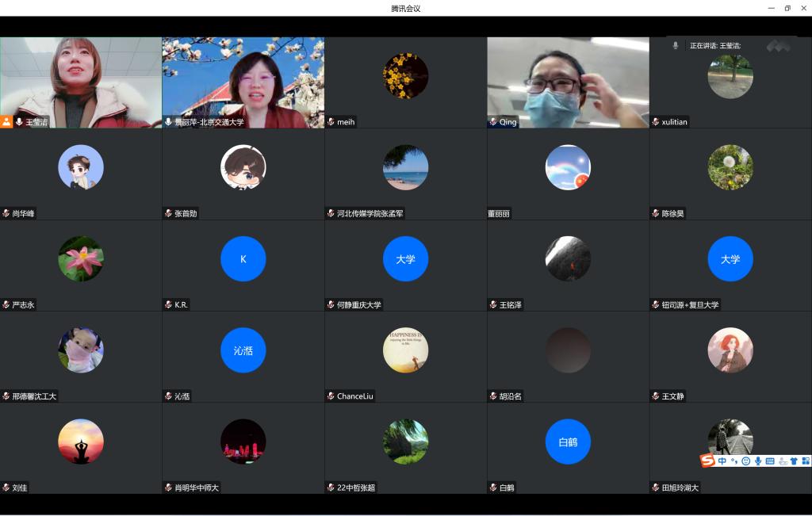Open the emoji panel in Sogou toolbar
The image size is (812, 516).
(745, 461)
